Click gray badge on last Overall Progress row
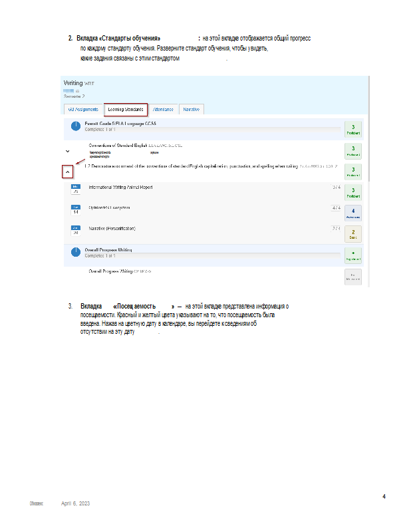Viewport: 411px width, 532px height. tap(353, 277)
